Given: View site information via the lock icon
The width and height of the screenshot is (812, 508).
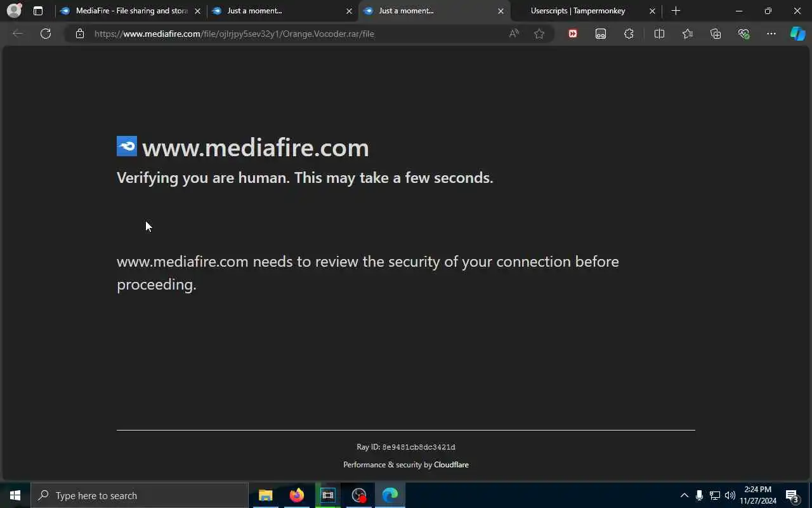Looking at the screenshot, I should point(80,34).
